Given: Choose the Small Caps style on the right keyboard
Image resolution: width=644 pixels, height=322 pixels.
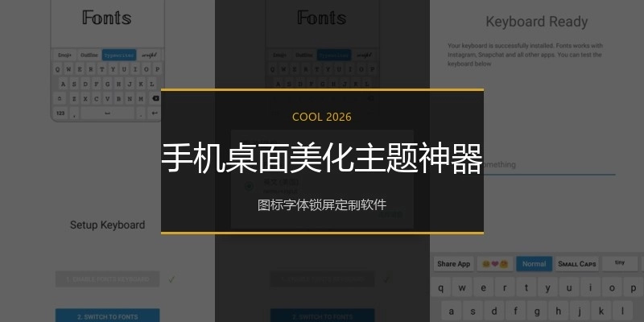Looking at the screenshot, I should click(576, 264).
